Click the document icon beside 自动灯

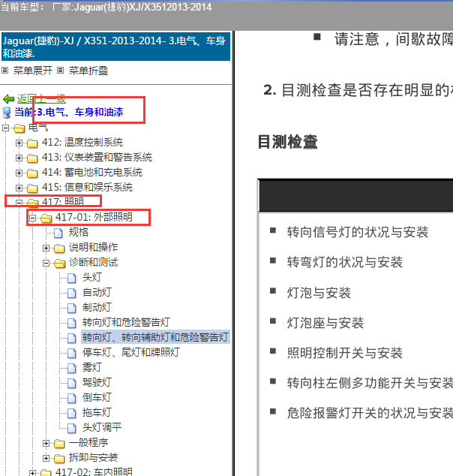[72, 293]
